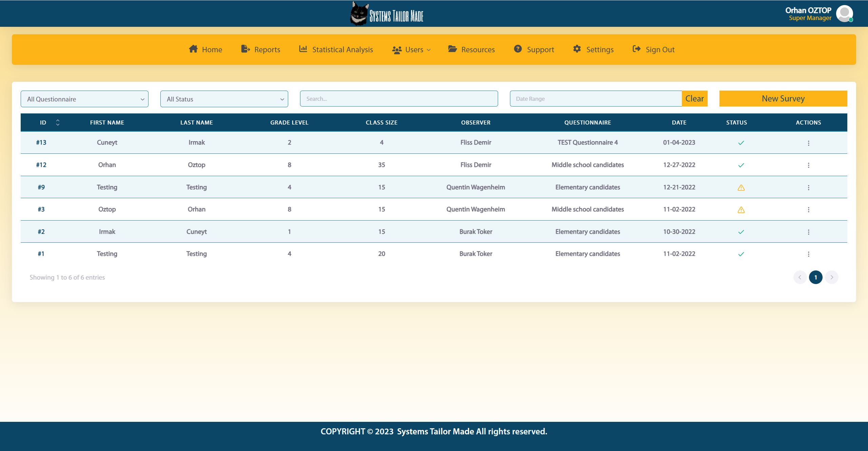Click the Date Range field
This screenshot has width=868, height=451.
pyautogui.click(x=595, y=99)
